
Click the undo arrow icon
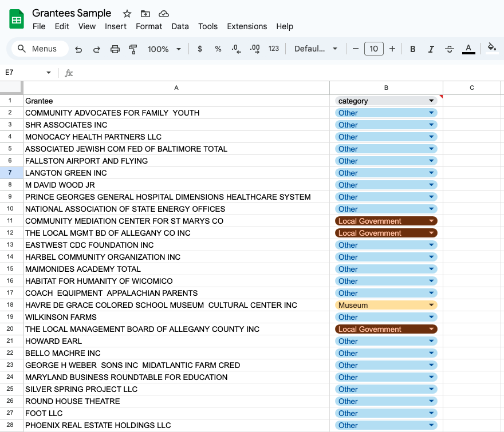pyautogui.click(x=78, y=49)
